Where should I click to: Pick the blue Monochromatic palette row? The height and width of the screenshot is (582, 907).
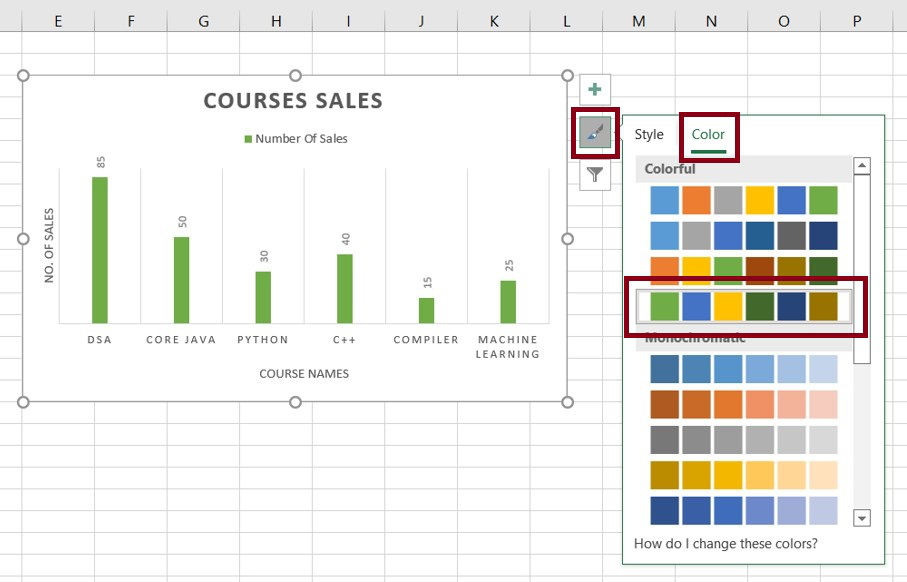coord(743,369)
